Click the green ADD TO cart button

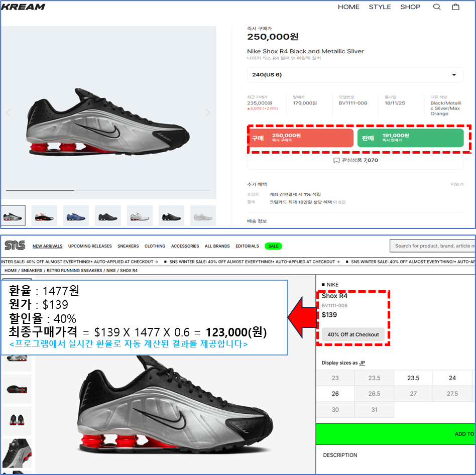coord(396,434)
